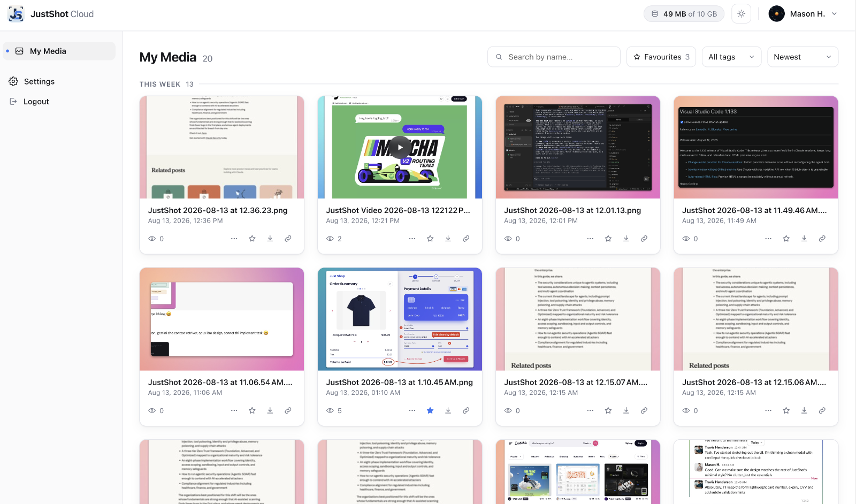Open more options for JustShot 12.15.07 AM
Screen dimensions: 856x504
pos(590,410)
